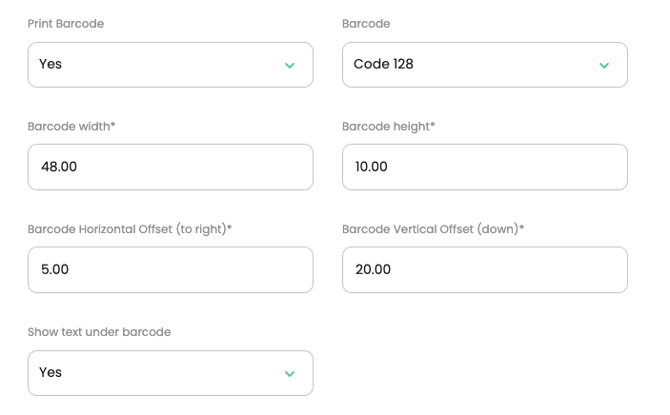Click the 'Barcode Vertical Offset (down)*' label
670x415 pixels.
432,229
